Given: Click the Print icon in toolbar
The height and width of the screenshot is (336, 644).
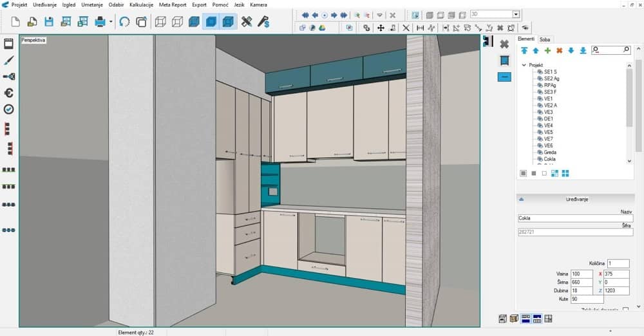Looking at the screenshot, I should pyautogui.click(x=100, y=22).
